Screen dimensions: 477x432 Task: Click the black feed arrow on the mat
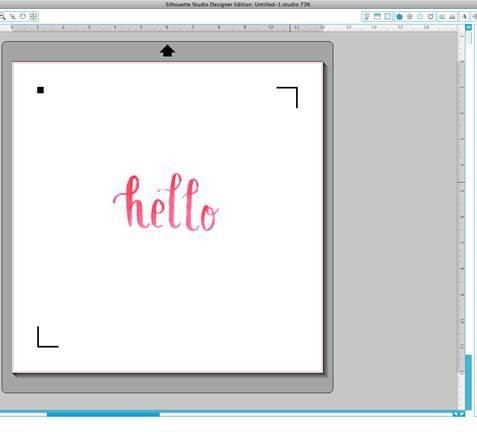click(x=167, y=51)
